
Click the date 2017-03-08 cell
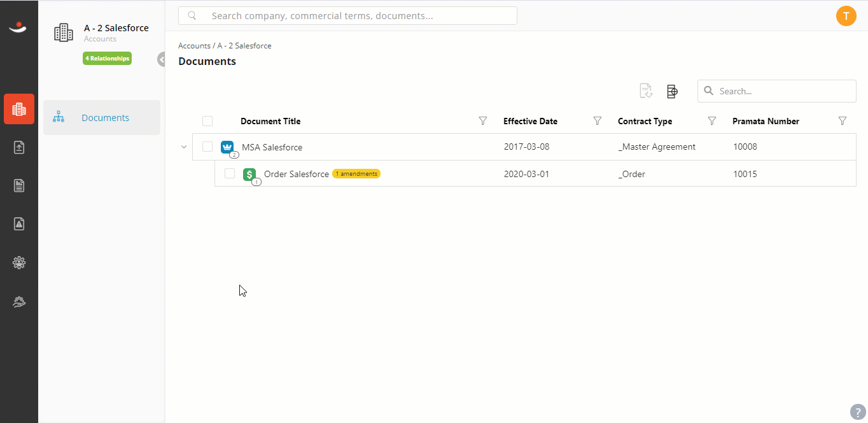526,147
